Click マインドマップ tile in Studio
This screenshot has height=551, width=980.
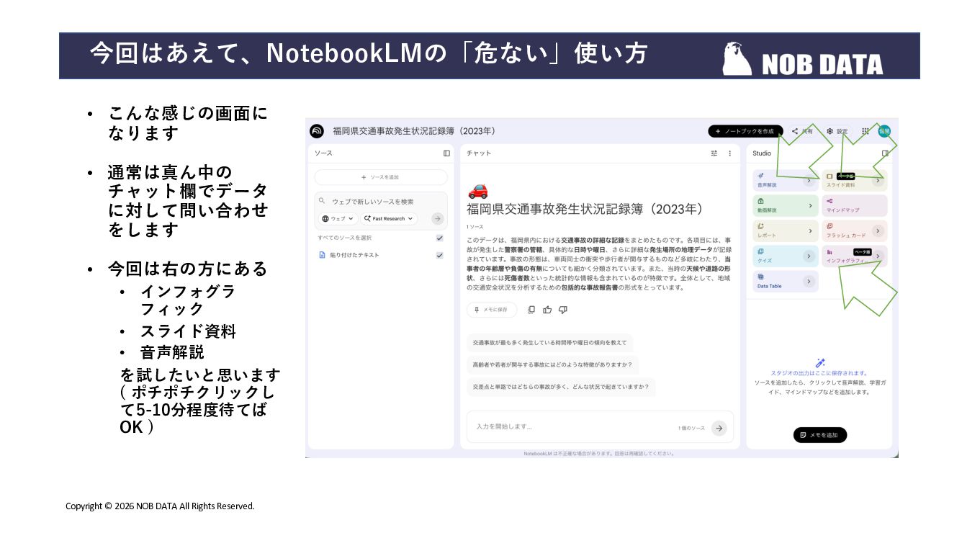coord(854,205)
